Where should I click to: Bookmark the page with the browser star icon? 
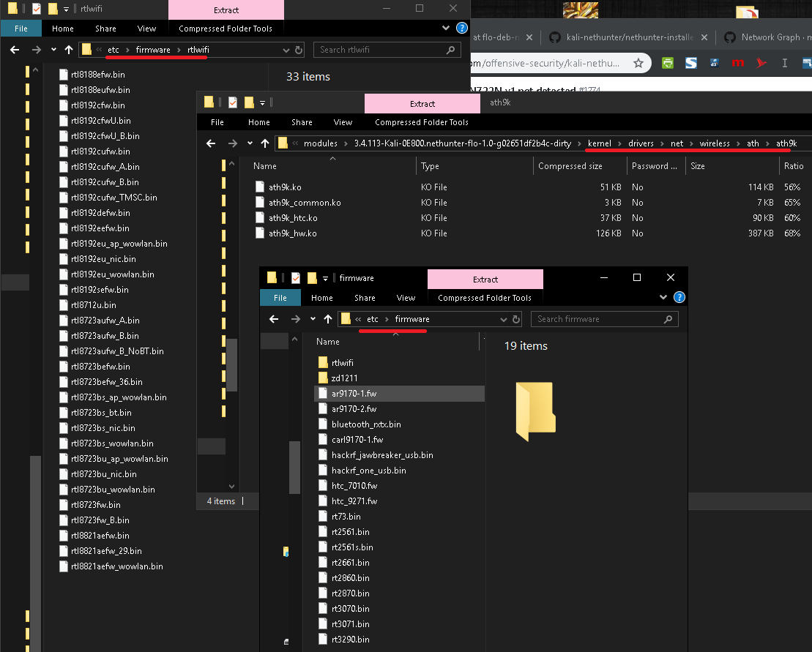click(638, 64)
